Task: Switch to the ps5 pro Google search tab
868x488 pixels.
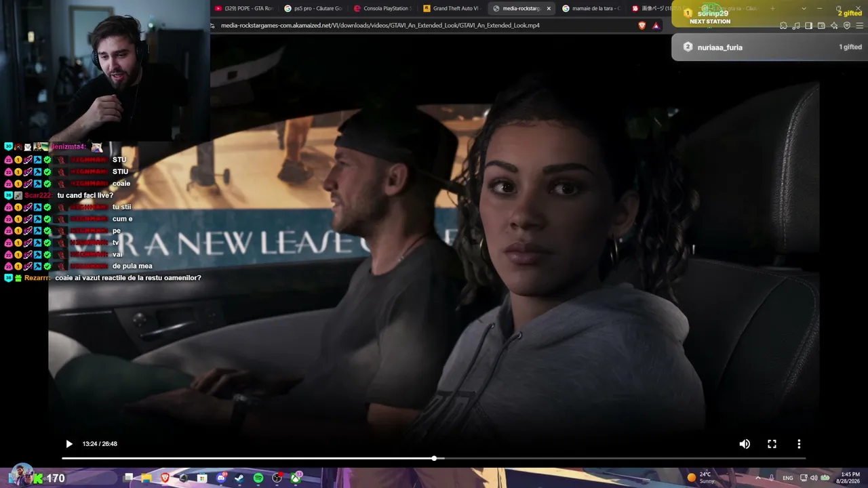Action: [x=313, y=8]
